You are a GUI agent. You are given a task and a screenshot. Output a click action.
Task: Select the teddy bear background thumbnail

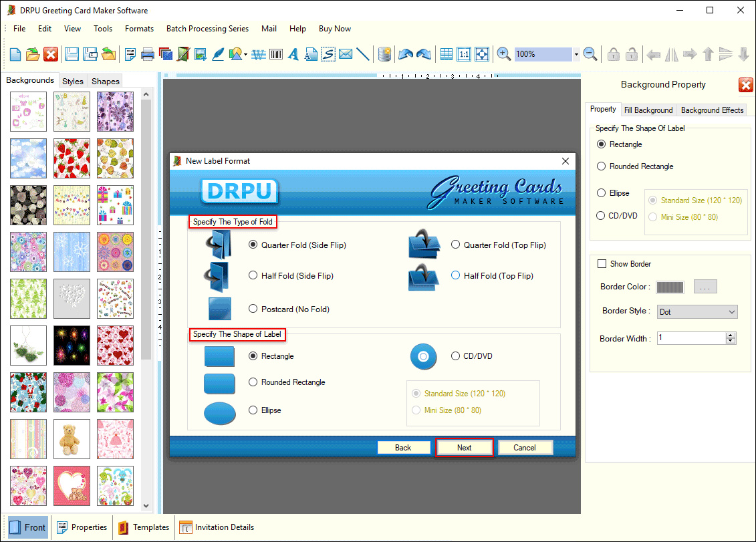pos(72,439)
